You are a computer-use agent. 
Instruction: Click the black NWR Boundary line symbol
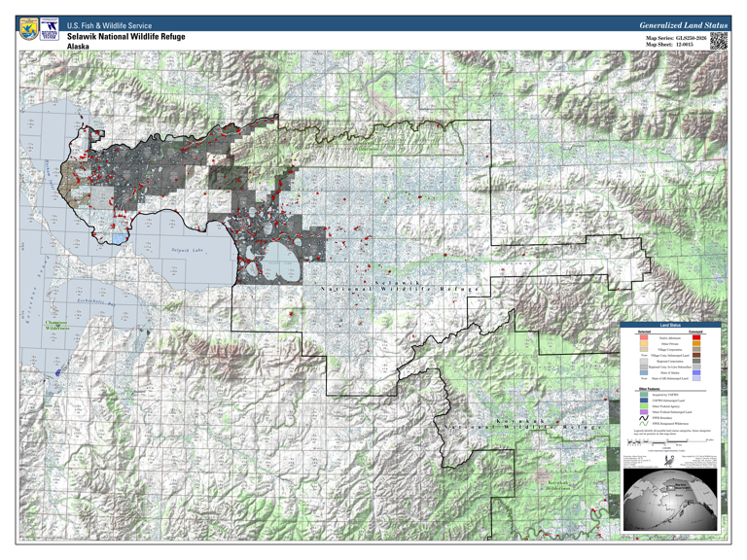coord(644,418)
